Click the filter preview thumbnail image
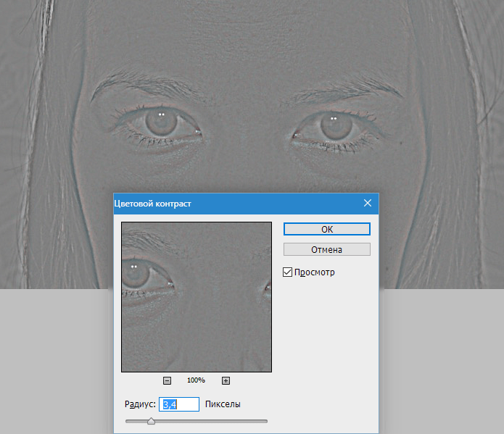Viewport: 504px width, 434px height. pos(197,297)
